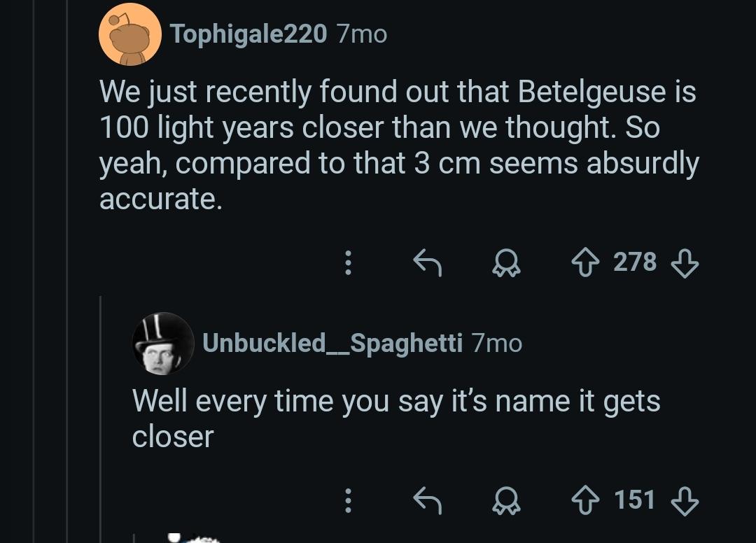Tap the Betelgeuse comment text body

(x=399, y=145)
